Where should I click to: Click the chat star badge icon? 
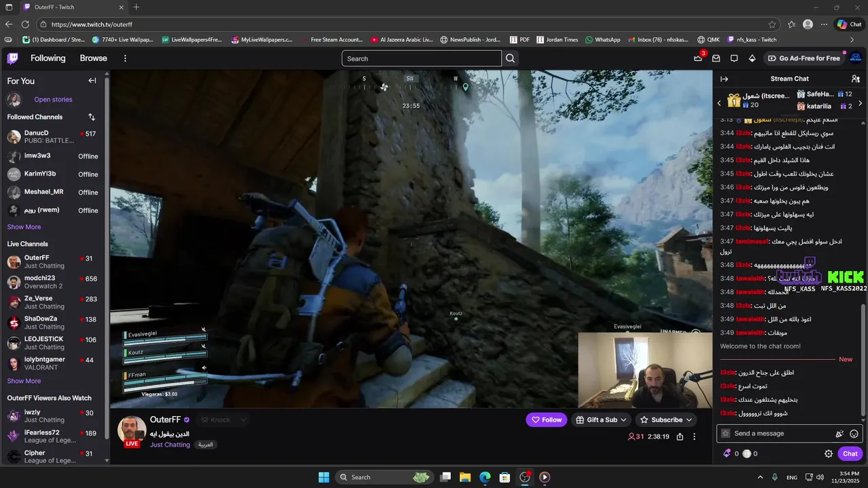click(726, 434)
